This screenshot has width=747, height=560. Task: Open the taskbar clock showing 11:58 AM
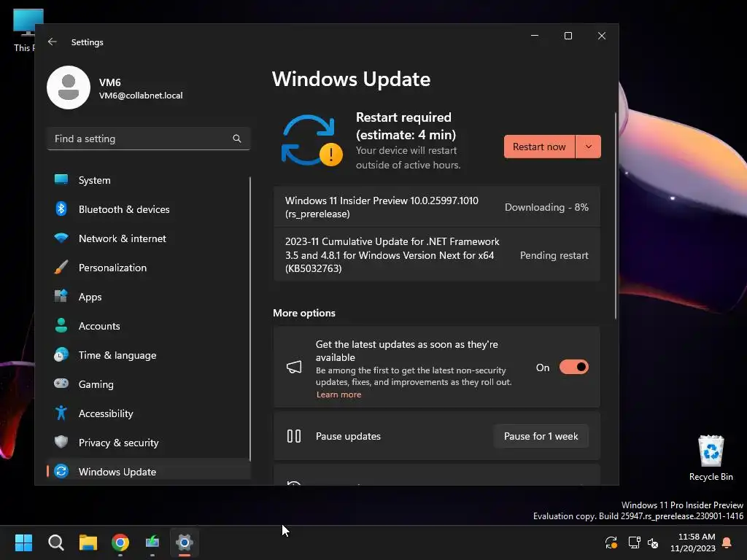pos(693,542)
